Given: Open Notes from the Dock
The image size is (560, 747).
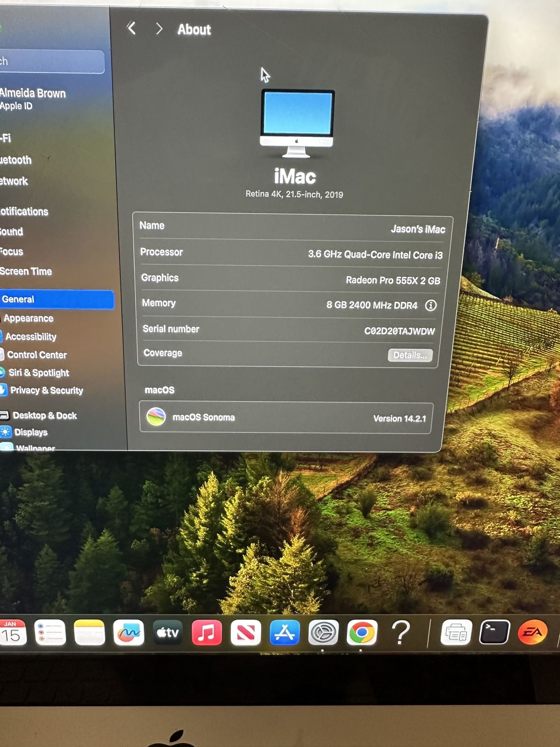Looking at the screenshot, I should coord(89,632).
